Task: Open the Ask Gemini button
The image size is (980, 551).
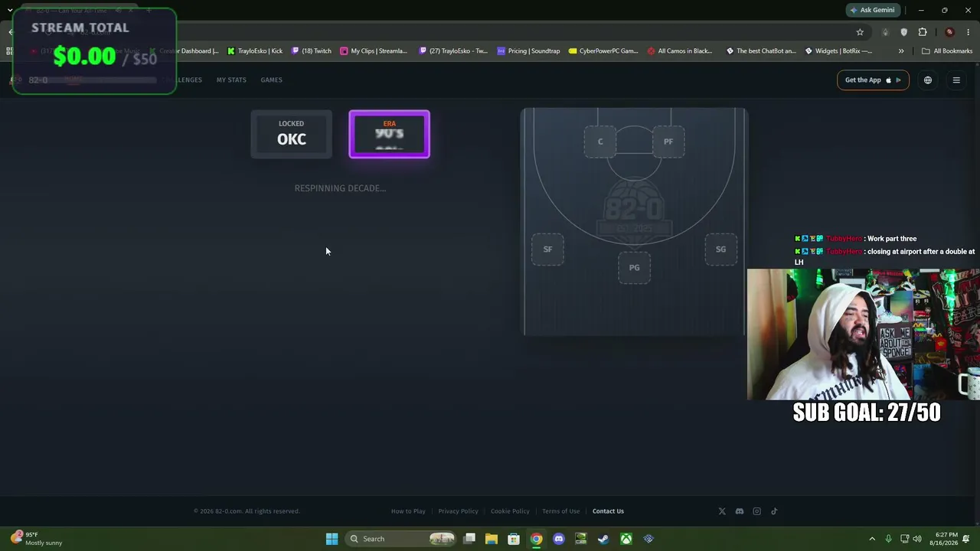Action: pos(871,10)
